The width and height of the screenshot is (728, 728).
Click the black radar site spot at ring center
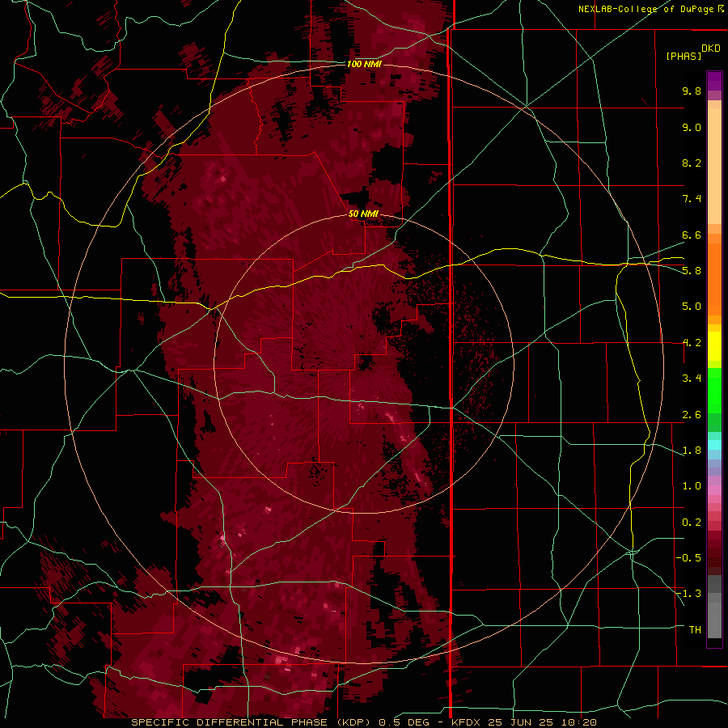[x=366, y=362]
